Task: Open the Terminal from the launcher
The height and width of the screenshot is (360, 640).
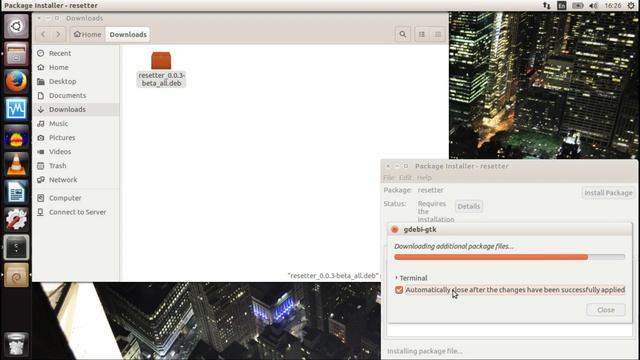Action: pyautogui.click(x=16, y=247)
